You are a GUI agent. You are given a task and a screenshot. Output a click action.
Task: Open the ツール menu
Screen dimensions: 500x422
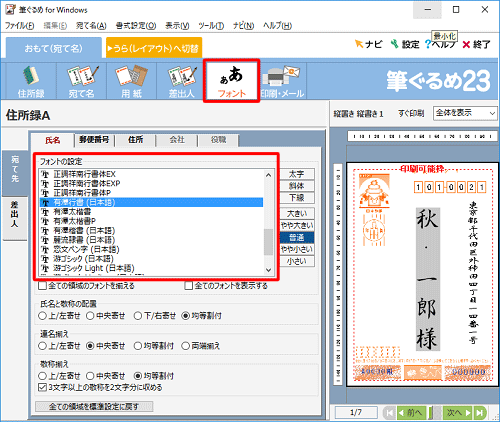211,26
